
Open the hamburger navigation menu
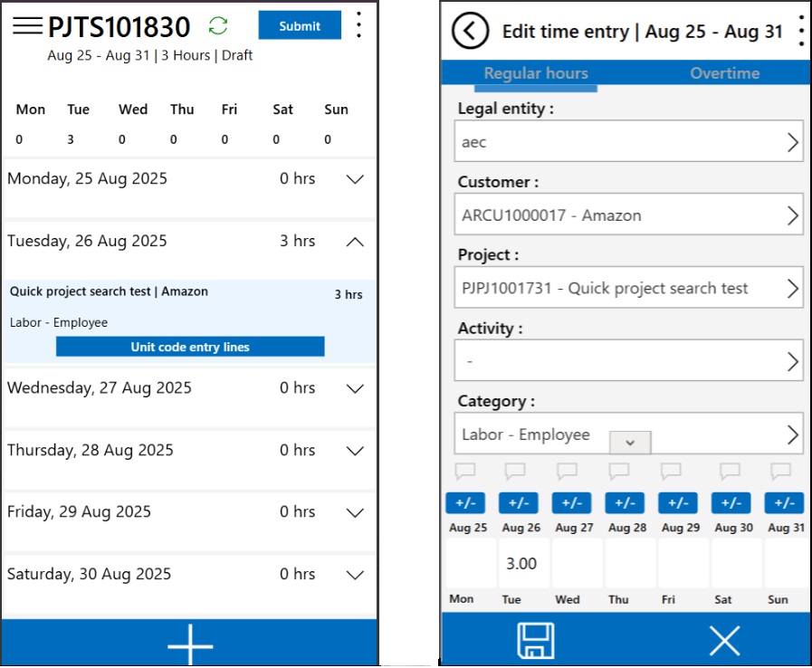coord(27,25)
